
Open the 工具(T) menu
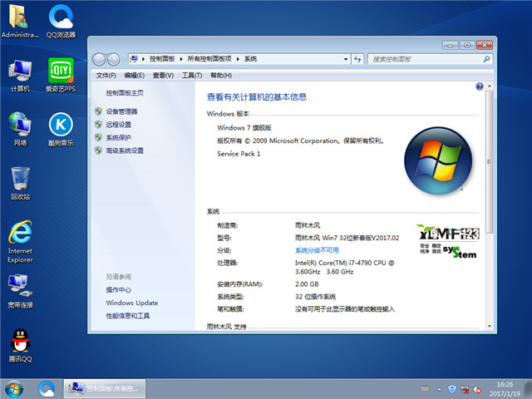click(192, 76)
